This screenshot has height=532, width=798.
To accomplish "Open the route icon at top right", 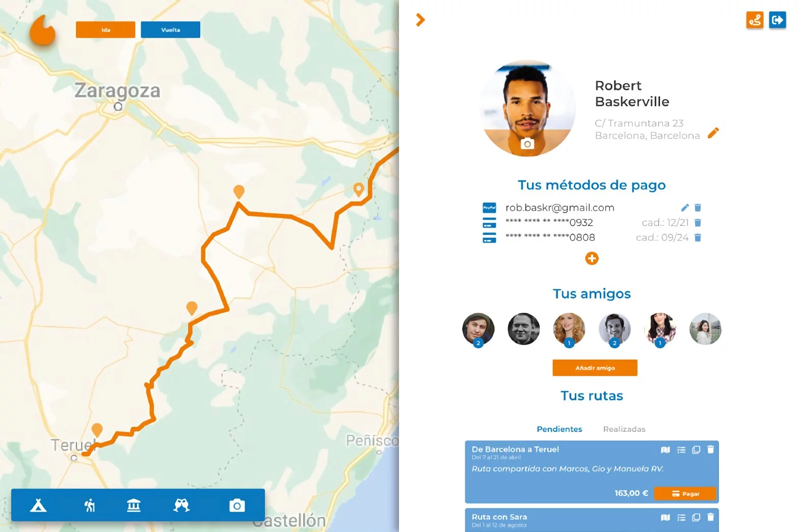I will [x=755, y=20].
